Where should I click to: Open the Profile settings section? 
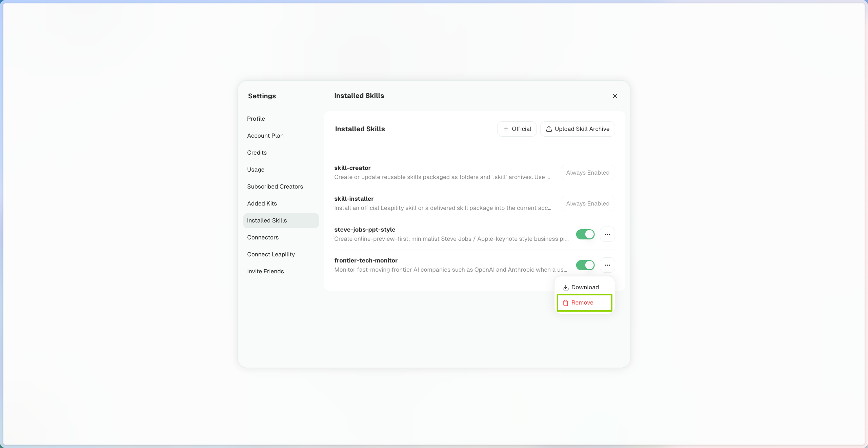click(x=281, y=119)
